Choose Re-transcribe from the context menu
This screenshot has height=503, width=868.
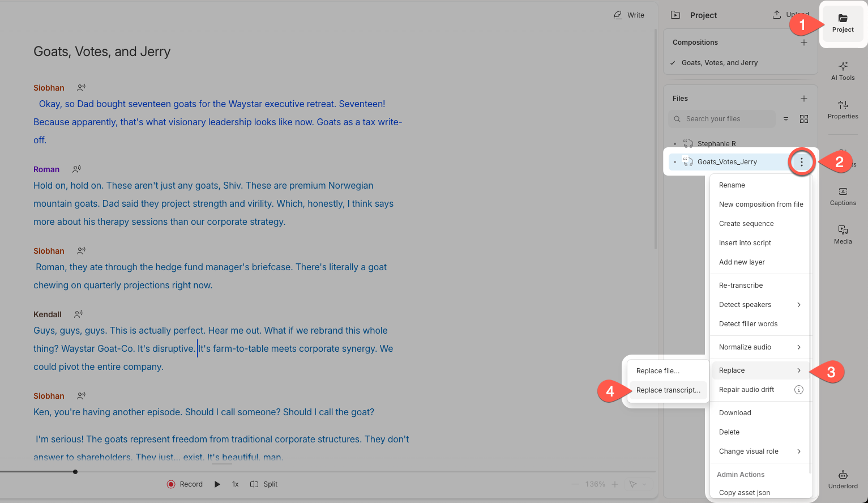click(x=741, y=285)
